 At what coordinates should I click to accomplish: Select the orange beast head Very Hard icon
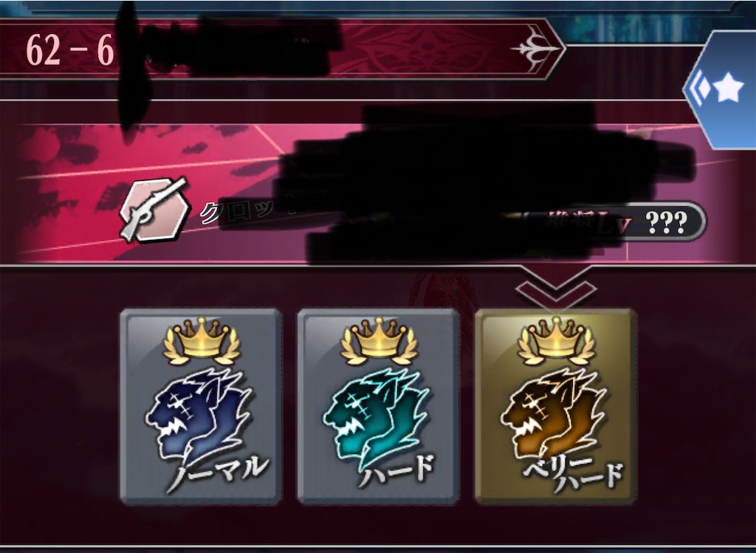554,413
